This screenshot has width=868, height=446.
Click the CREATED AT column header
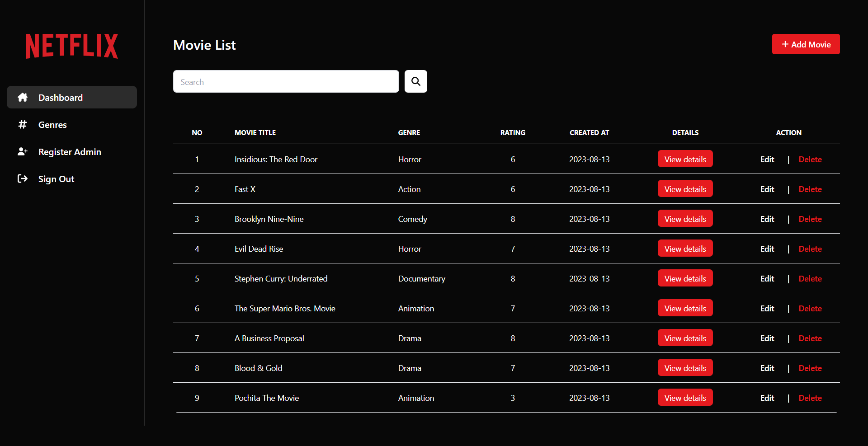(x=589, y=132)
